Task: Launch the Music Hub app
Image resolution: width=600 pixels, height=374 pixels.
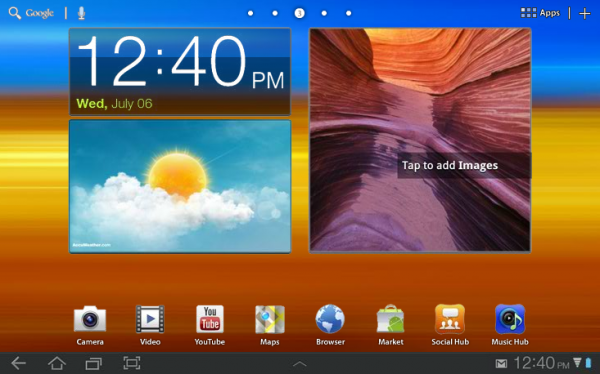Action: [x=510, y=325]
